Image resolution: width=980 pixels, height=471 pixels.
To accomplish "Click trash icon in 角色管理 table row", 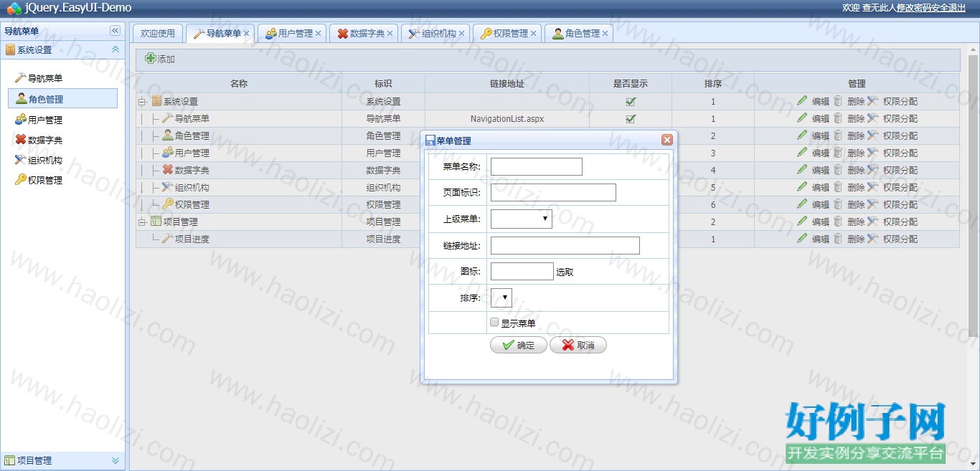I will tap(838, 135).
